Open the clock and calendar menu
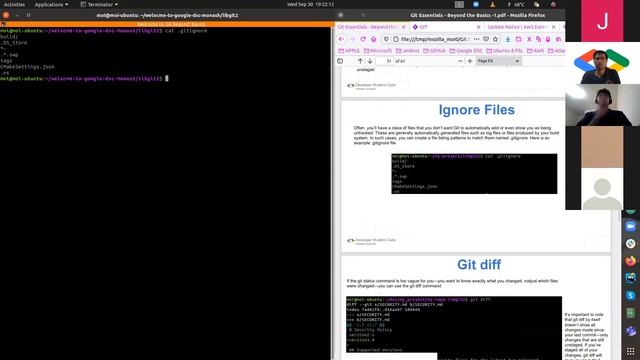The height and width of the screenshot is (360, 640). [310, 4]
